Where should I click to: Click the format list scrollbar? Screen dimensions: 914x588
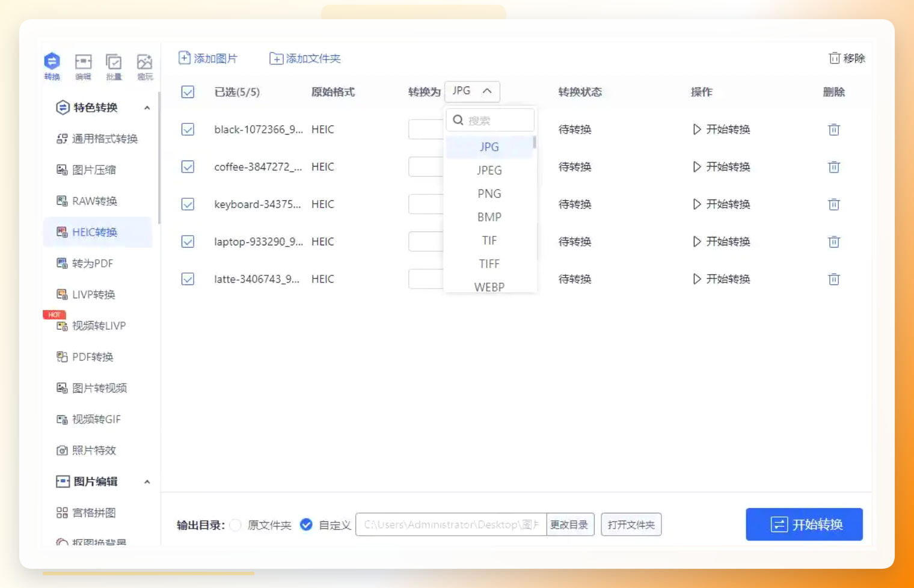point(535,142)
